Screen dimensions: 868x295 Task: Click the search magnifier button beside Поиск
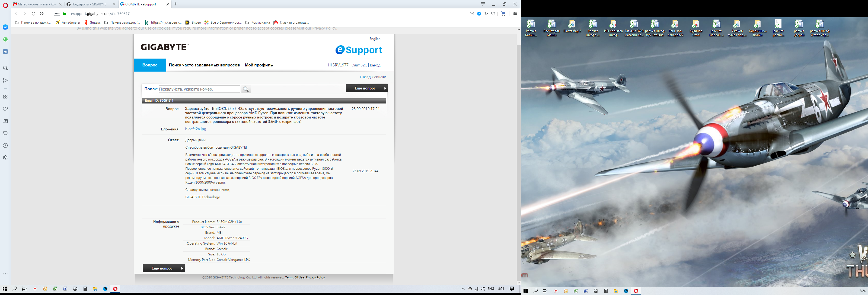click(246, 89)
